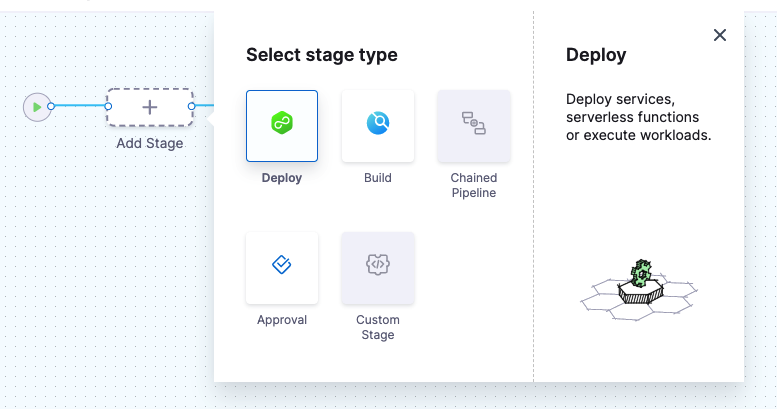This screenshot has height=409, width=777.
Task: Click the "Select stage type" heading
Action: coord(321,55)
